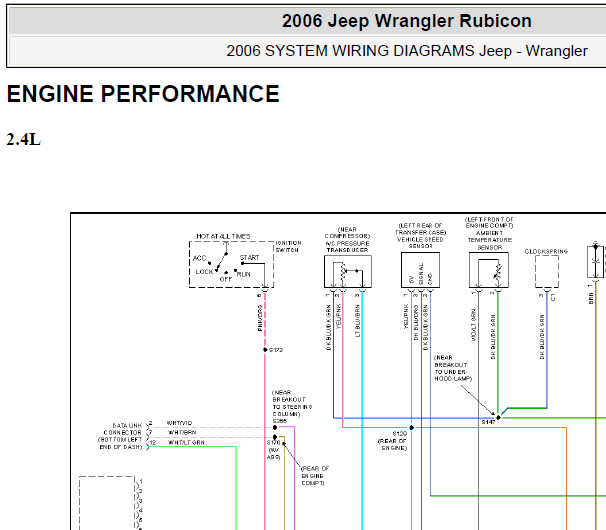
Task: Click the "WHT/BRN" wire label
Action: coord(182,433)
